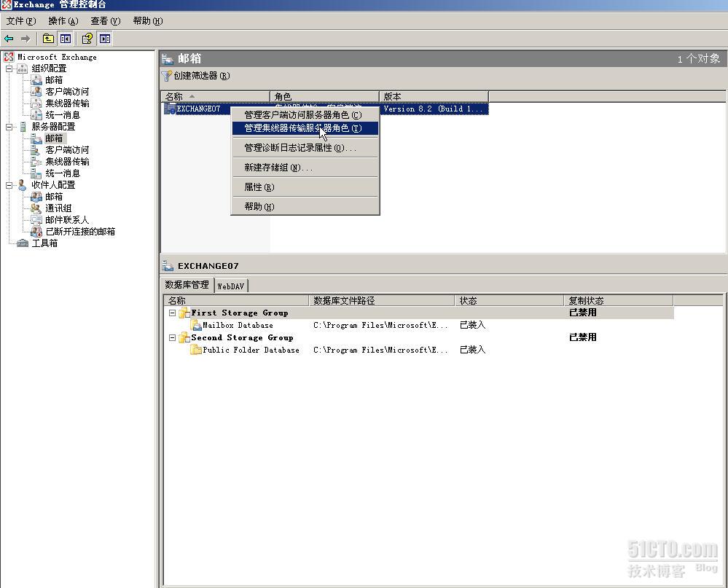Sort by 角色 column header

[x=324, y=96]
